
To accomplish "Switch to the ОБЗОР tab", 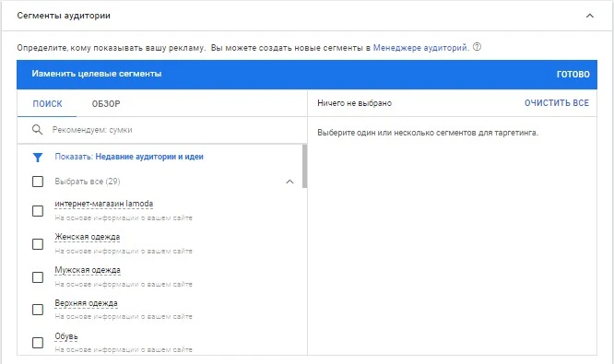I will (x=106, y=104).
